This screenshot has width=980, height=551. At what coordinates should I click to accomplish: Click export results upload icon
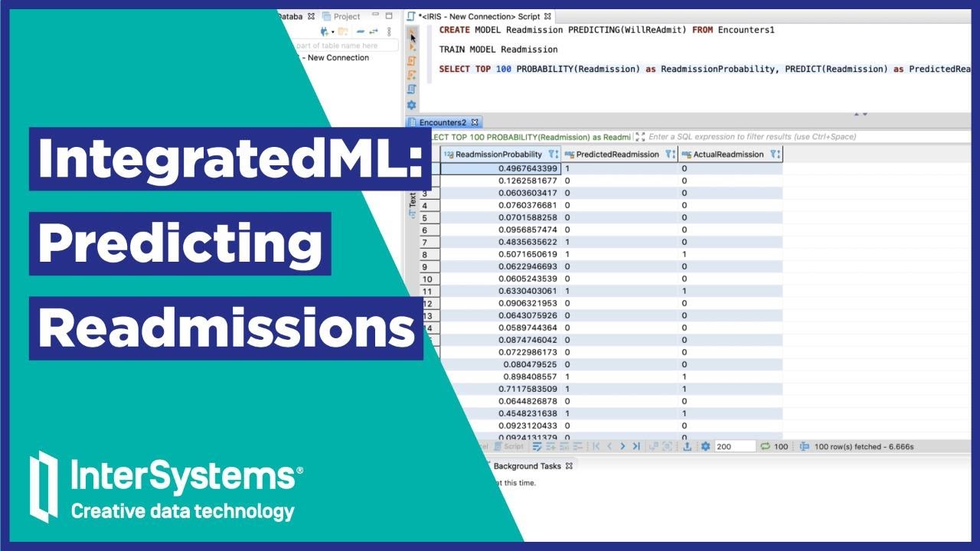click(x=687, y=446)
